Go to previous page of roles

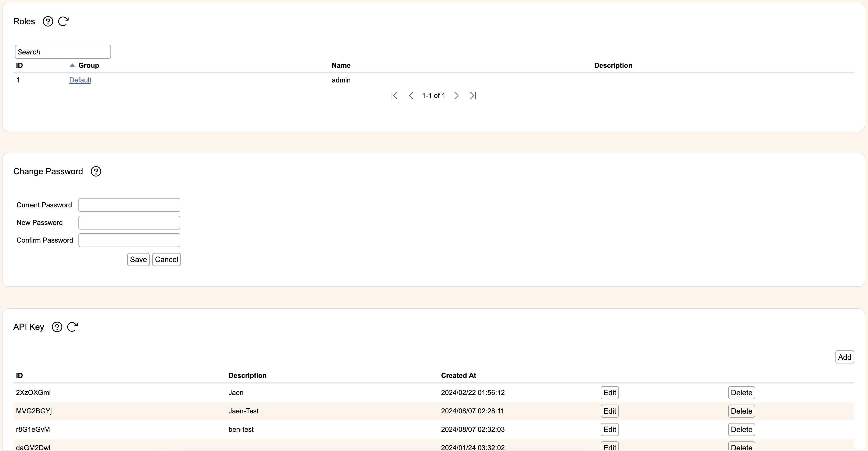point(411,96)
